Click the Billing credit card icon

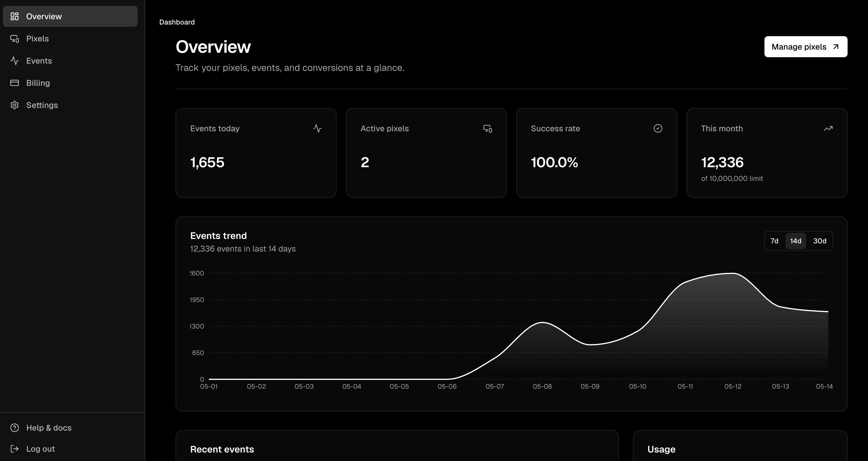tap(15, 83)
